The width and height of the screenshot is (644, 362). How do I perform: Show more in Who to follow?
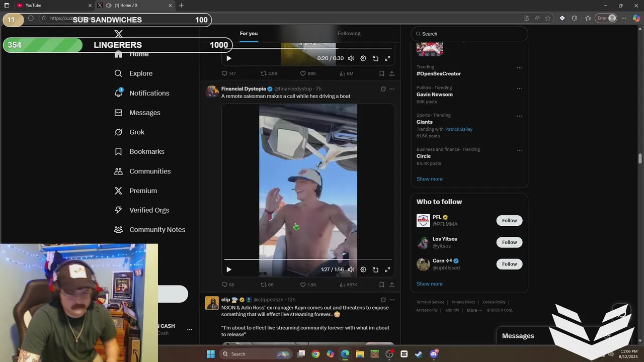[429, 284]
